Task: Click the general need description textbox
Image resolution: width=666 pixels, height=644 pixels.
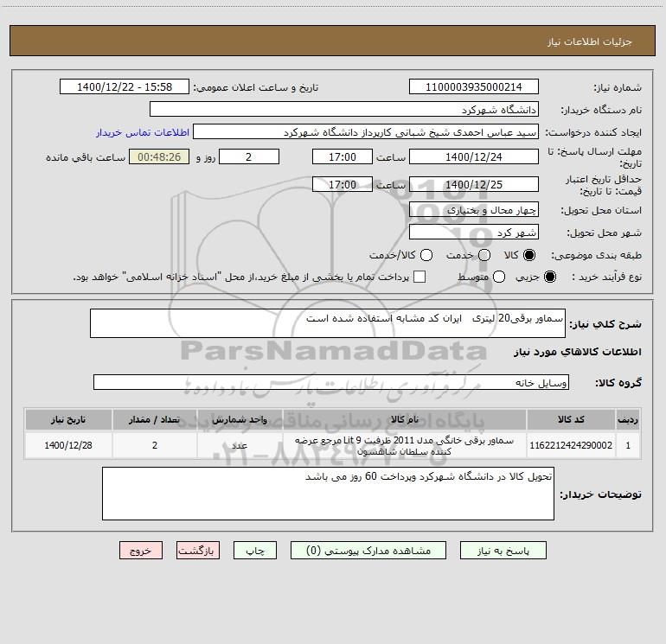Action: click(328, 323)
